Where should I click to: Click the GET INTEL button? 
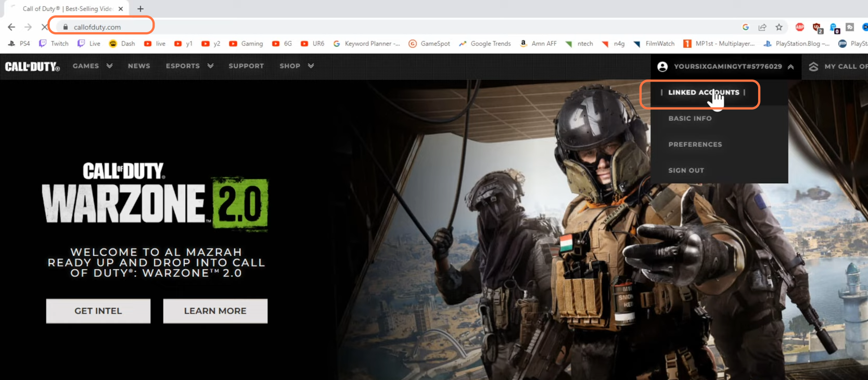pyautogui.click(x=98, y=311)
